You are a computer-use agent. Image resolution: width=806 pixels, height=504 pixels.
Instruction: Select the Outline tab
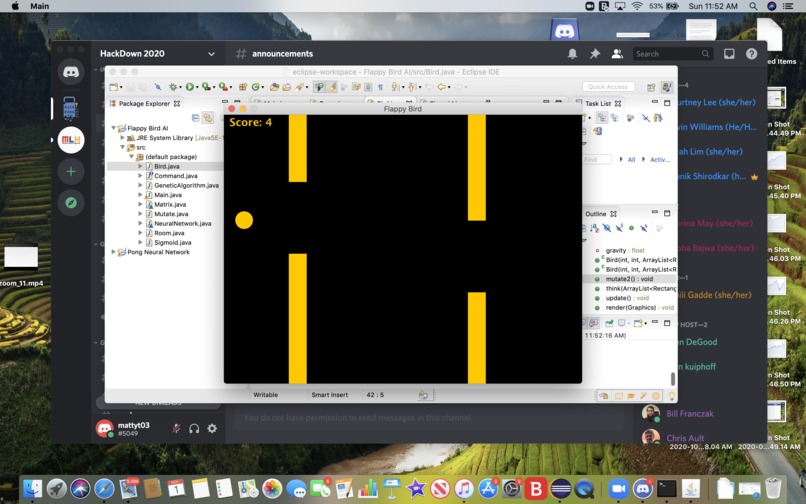(597, 213)
